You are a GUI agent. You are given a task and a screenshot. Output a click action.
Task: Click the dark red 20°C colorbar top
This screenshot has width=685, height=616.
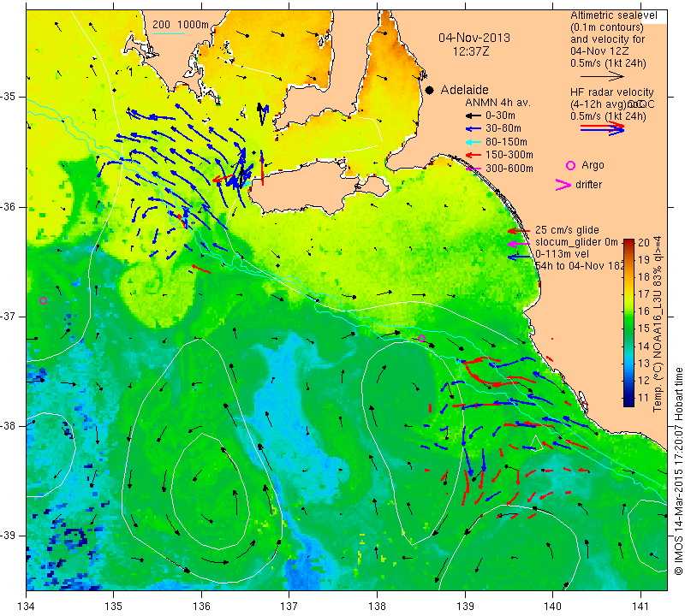[x=628, y=241]
